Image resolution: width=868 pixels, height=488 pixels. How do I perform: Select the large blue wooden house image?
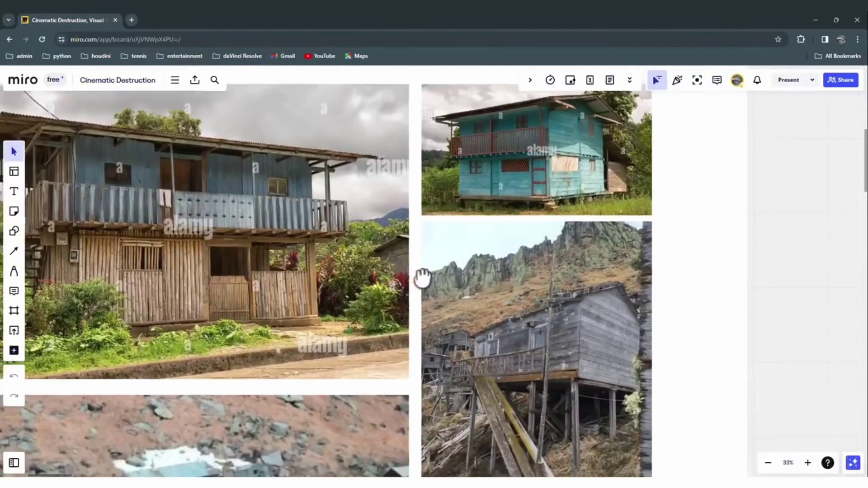click(x=204, y=231)
